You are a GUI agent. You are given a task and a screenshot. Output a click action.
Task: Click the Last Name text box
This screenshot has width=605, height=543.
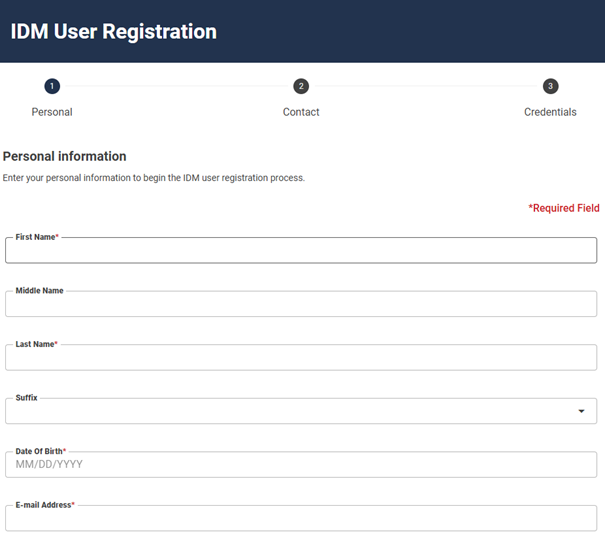coord(301,357)
